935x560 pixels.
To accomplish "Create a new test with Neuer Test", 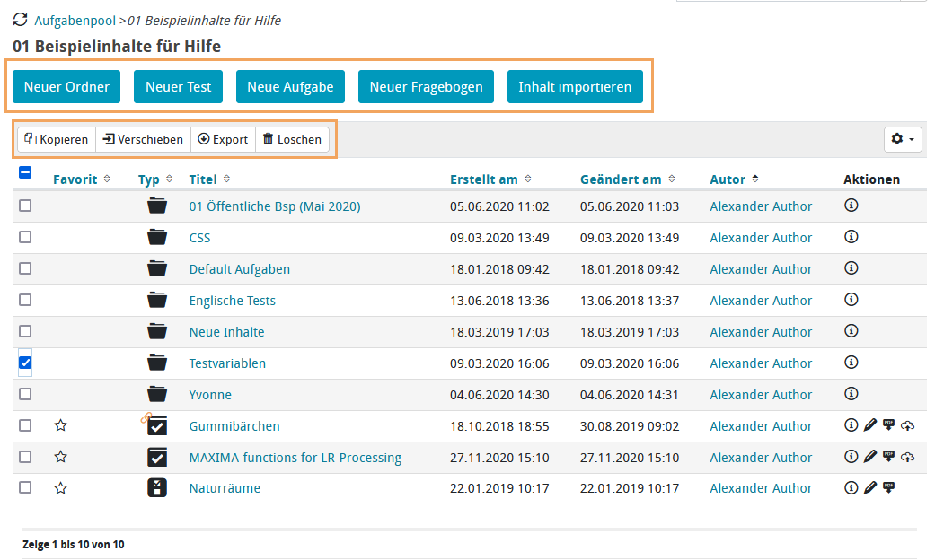I will (178, 86).
